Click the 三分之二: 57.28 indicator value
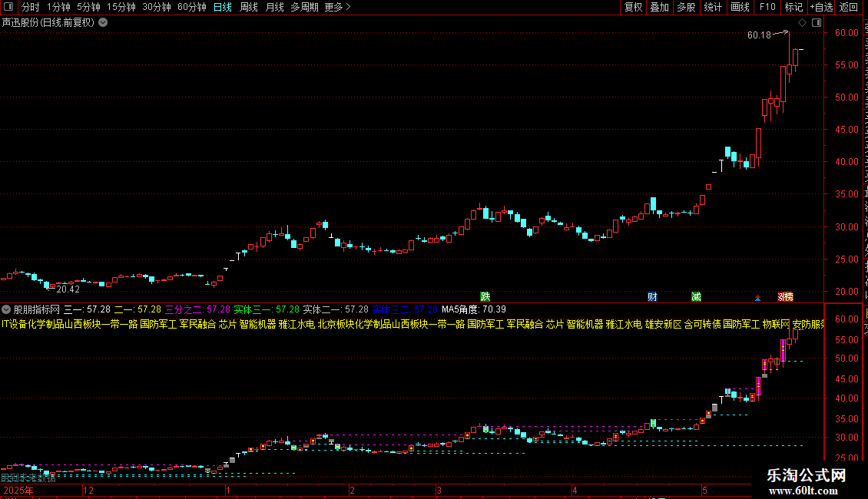Screen dimensions: 868x499 (197, 309)
